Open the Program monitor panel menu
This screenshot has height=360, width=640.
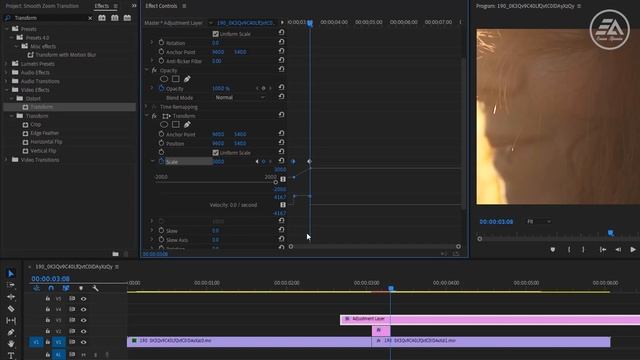point(579,6)
